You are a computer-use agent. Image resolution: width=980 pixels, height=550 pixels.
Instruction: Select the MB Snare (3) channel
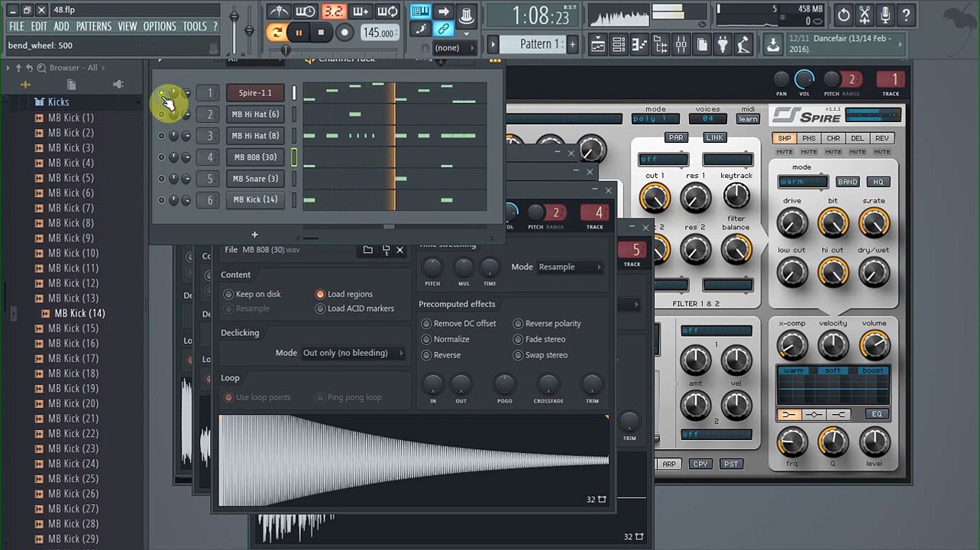(255, 179)
